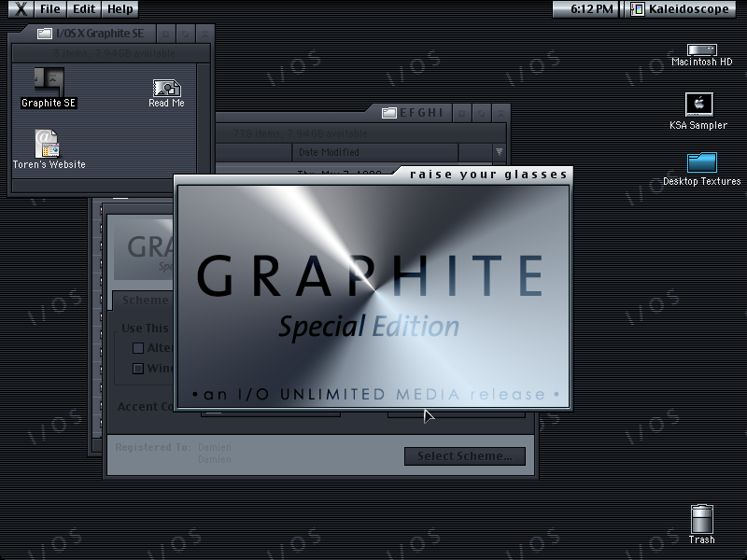Toggle the checkbox beside the label starting 'Win'
The height and width of the screenshot is (560, 747).
(138, 369)
